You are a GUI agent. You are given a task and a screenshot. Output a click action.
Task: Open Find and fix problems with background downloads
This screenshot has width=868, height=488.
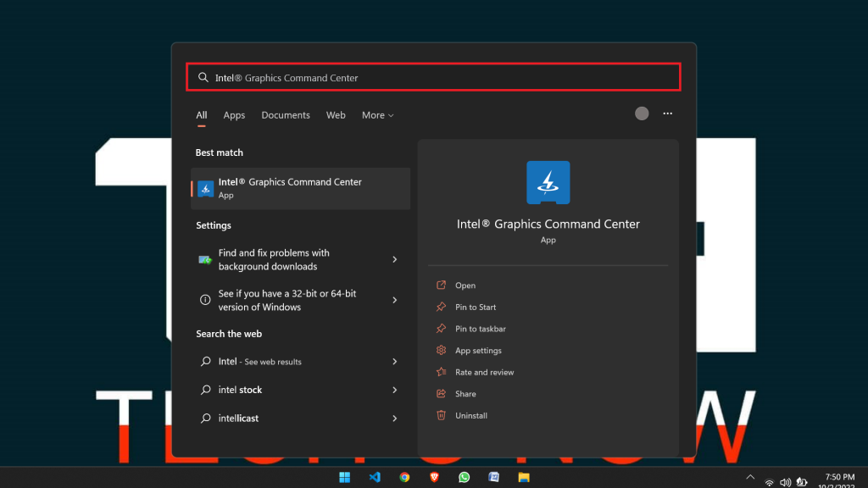[301, 259]
